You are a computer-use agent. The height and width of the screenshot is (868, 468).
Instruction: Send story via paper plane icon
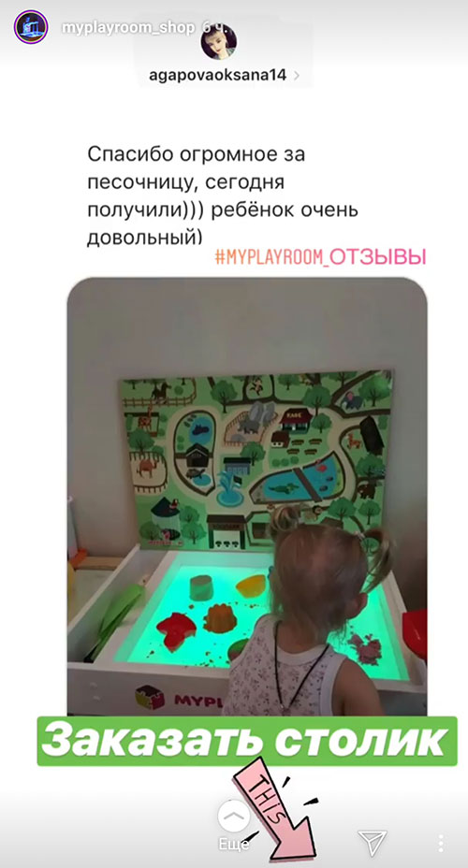point(373,843)
